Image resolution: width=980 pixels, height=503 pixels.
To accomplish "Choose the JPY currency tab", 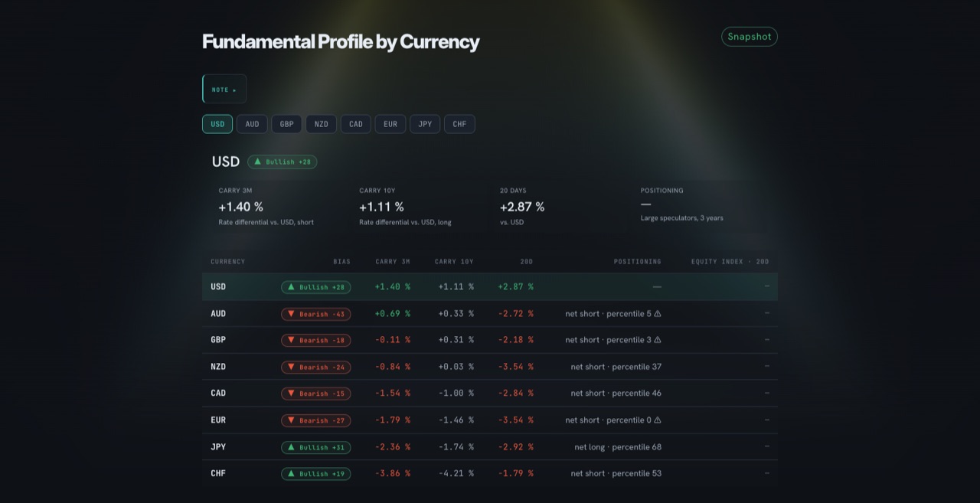I will point(425,124).
